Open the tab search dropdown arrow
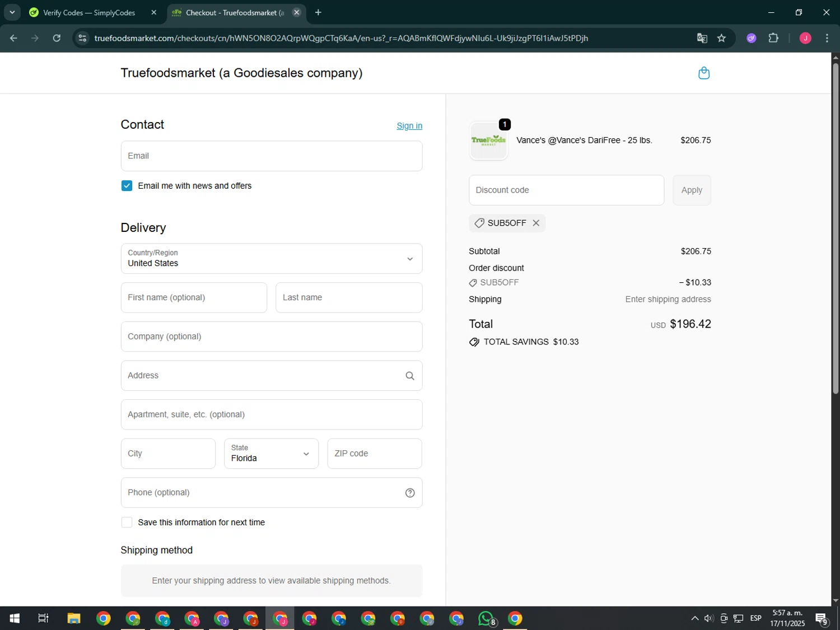Screen dimensions: 840x630 pos(12,12)
